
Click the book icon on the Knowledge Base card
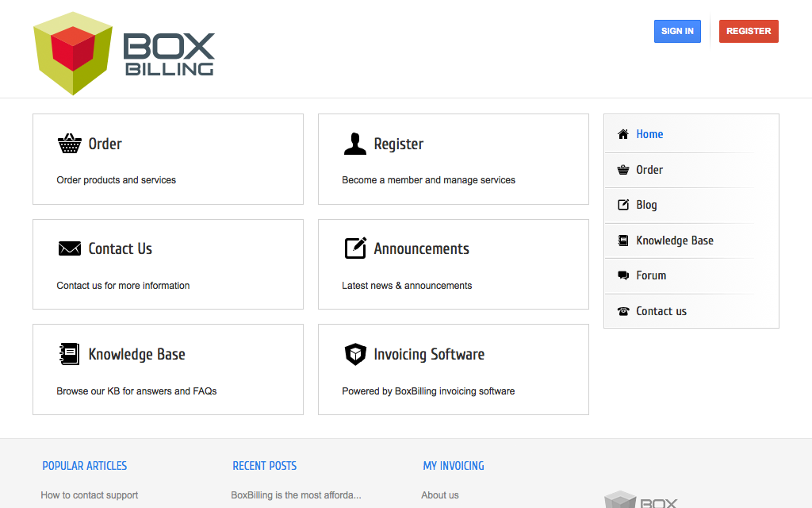click(x=68, y=354)
